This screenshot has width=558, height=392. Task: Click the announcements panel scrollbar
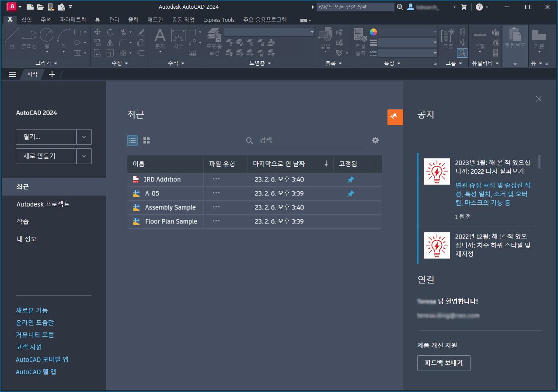click(x=539, y=162)
